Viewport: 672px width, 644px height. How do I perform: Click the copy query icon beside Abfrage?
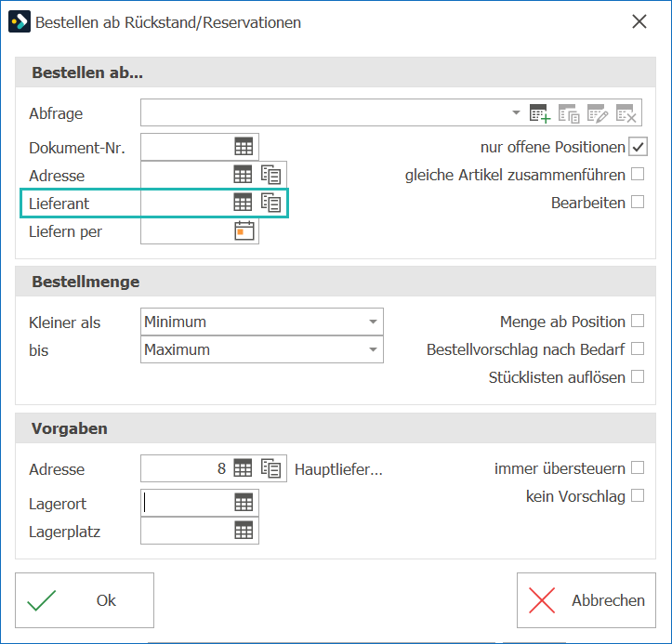569,113
